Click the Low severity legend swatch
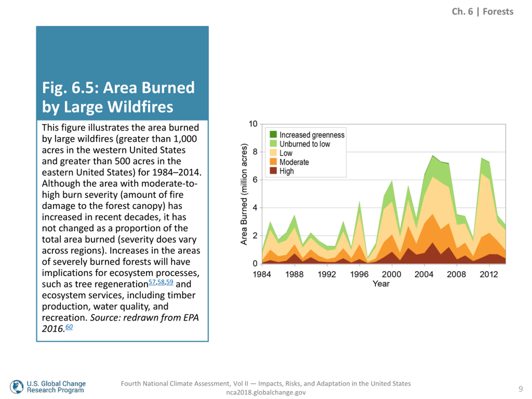Screen dimensions: 532x399 click(273, 153)
